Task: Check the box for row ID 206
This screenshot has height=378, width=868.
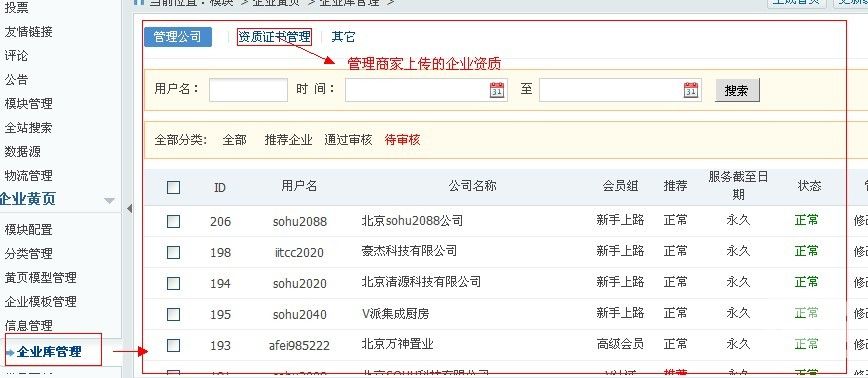Action: (173, 221)
